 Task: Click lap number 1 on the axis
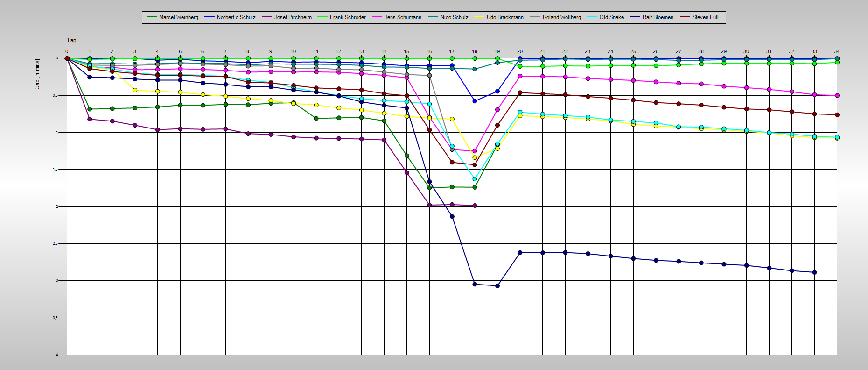pyautogui.click(x=90, y=51)
